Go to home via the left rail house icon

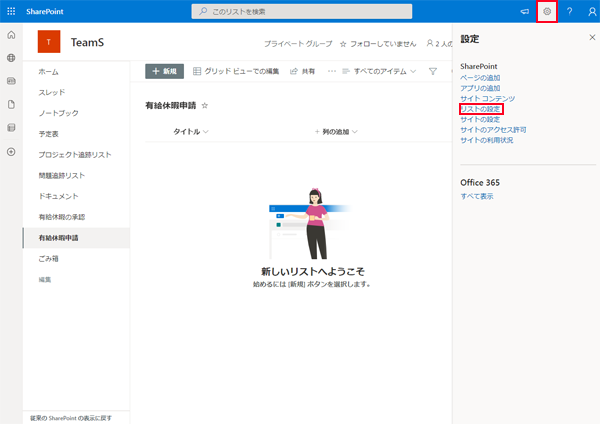pos(11,35)
